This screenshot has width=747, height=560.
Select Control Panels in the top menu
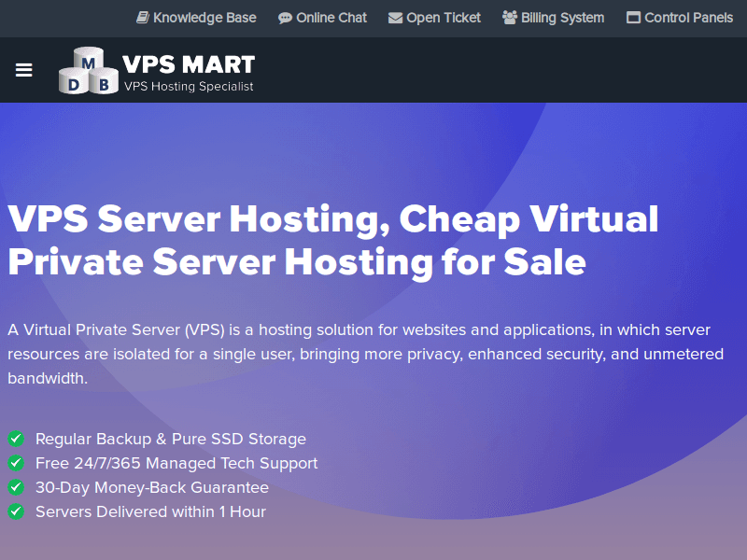pos(687,18)
